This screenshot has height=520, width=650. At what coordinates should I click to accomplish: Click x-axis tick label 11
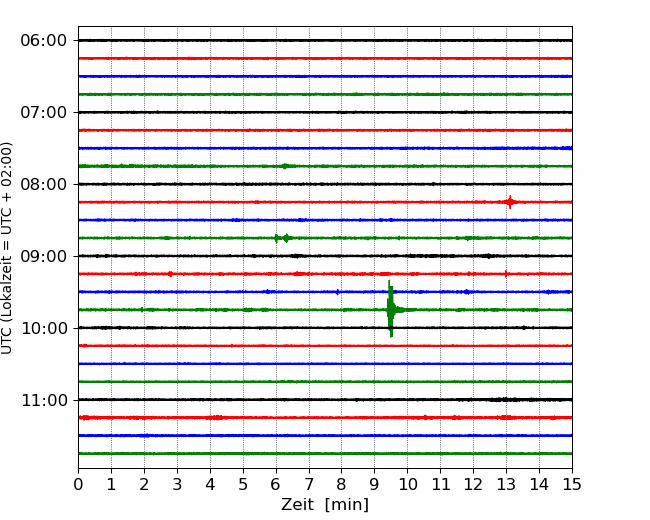[441, 484]
